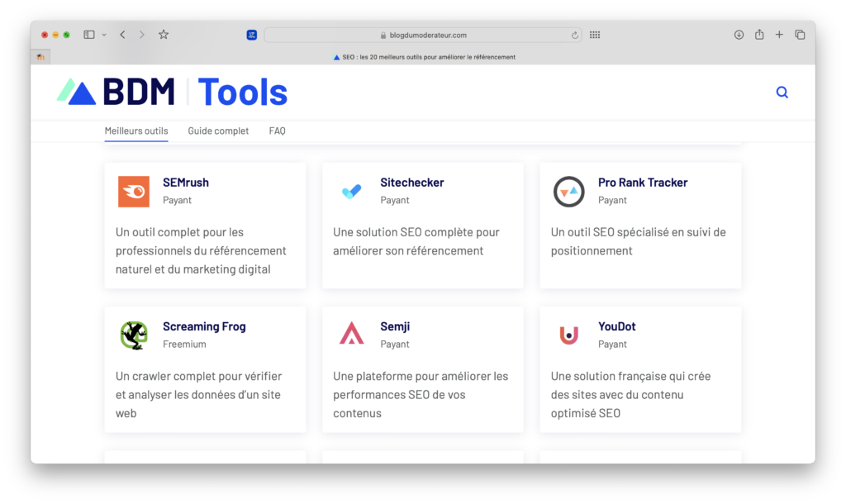Image resolution: width=846 pixels, height=504 pixels.
Task: Go back with the back arrow
Action: coord(123,35)
